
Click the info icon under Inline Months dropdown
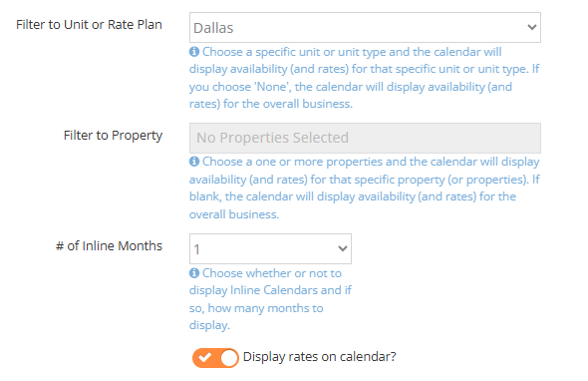pyautogui.click(x=194, y=273)
